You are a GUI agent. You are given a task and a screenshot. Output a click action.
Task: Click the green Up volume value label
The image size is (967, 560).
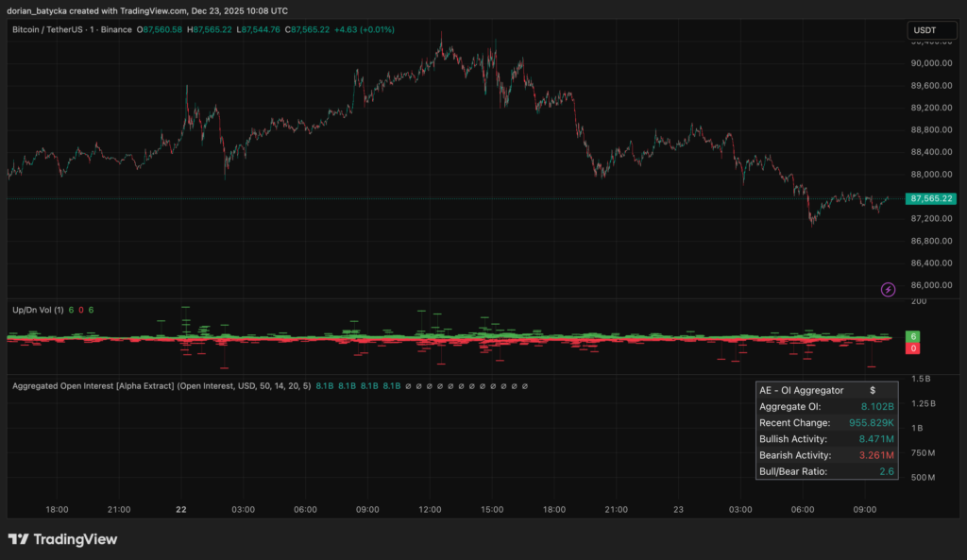[914, 336]
